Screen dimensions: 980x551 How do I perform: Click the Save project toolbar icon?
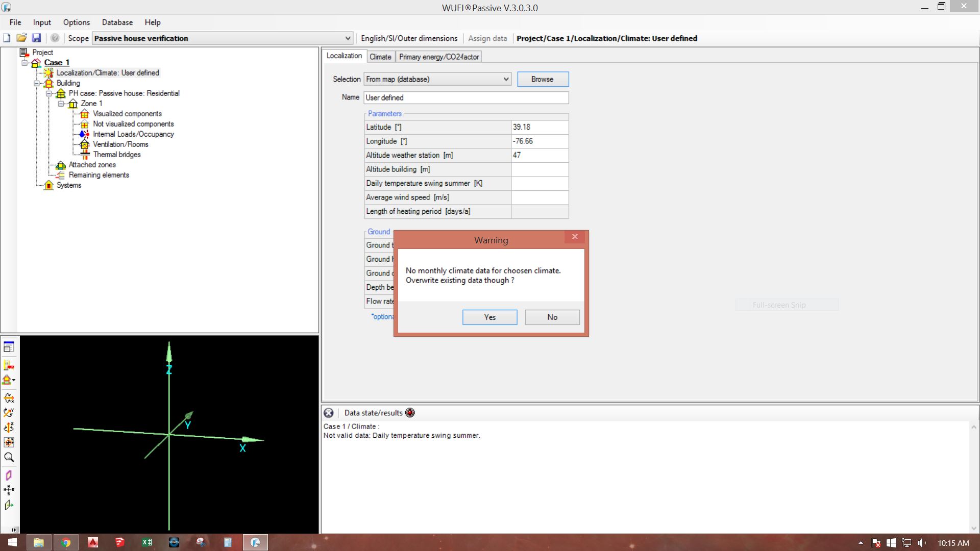[x=36, y=38]
